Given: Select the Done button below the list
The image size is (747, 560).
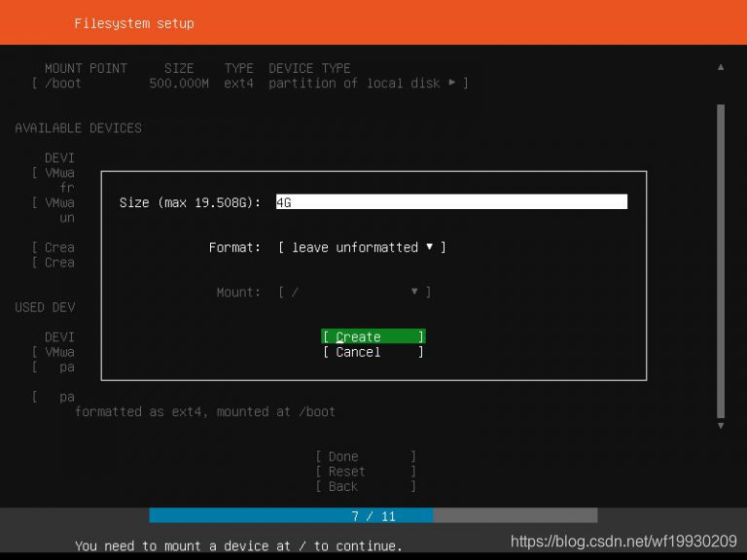Looking at the screenshot, I should pyautogui.click(x=366, y=456).
